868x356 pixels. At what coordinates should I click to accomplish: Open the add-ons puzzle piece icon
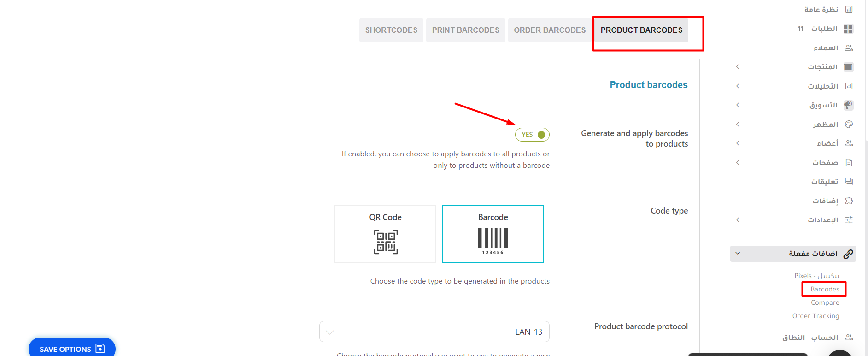[x=849, y=201]
